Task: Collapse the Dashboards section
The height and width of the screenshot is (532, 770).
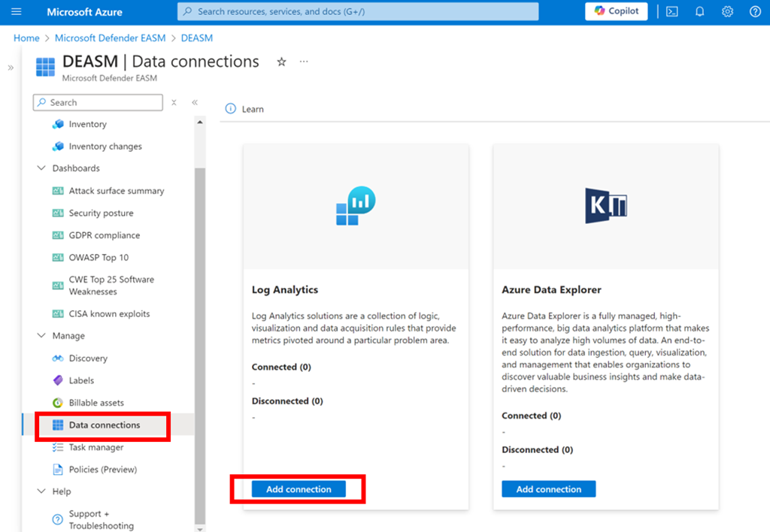Action: pyautogui.click(x=41, y=168)
